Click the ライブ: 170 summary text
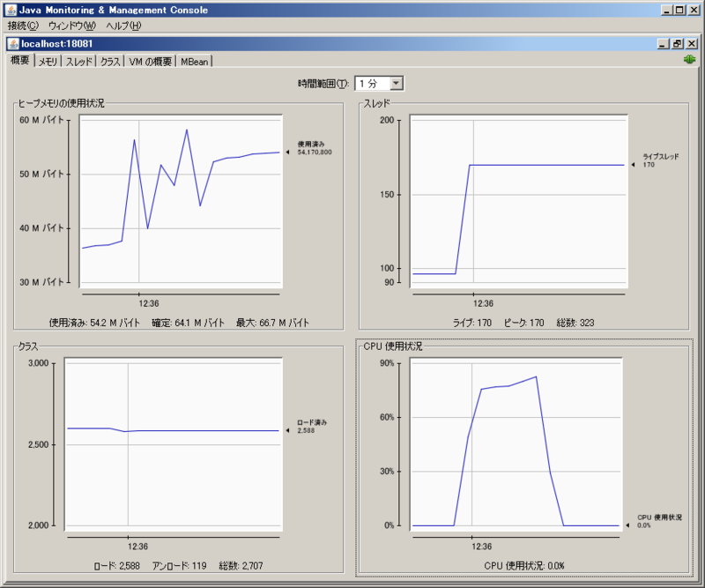This screenshot has width=705, height=588. click(x=472, y=323)
